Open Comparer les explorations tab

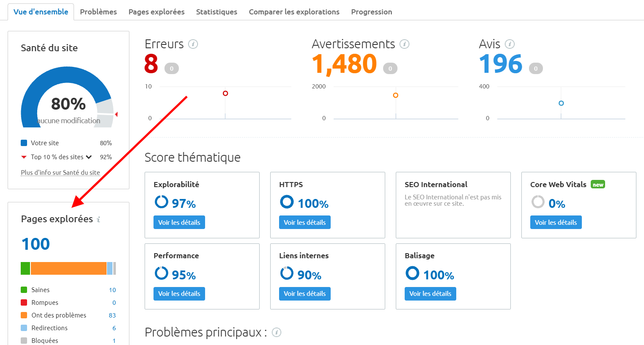click(294, 12)
